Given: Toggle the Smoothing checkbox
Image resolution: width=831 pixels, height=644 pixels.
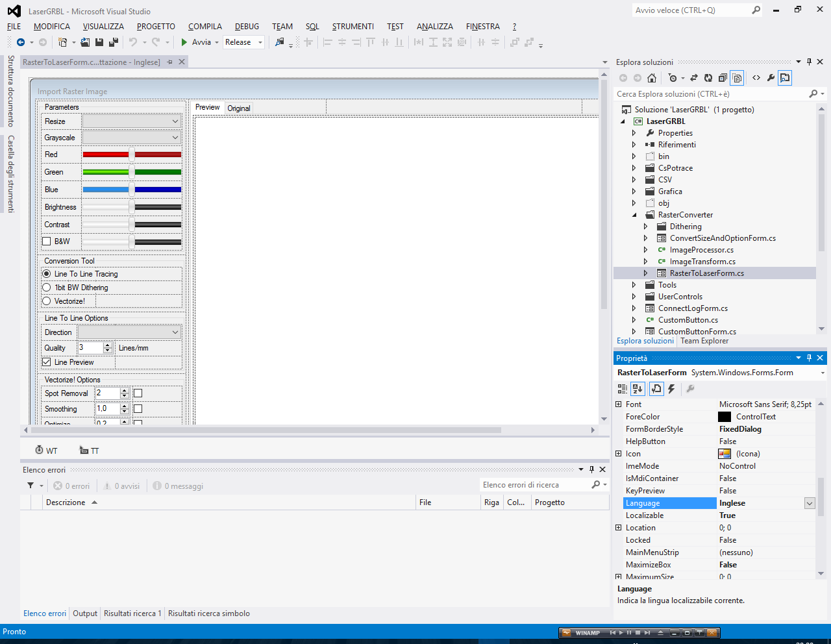Looking at the screenshot, I should click(138, 409).
